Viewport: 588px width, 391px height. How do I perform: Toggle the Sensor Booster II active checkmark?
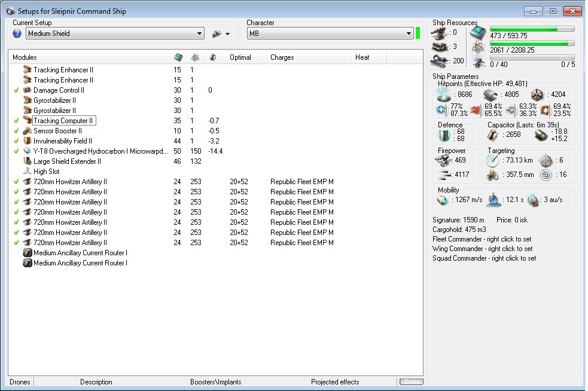[x=16, y=130]
